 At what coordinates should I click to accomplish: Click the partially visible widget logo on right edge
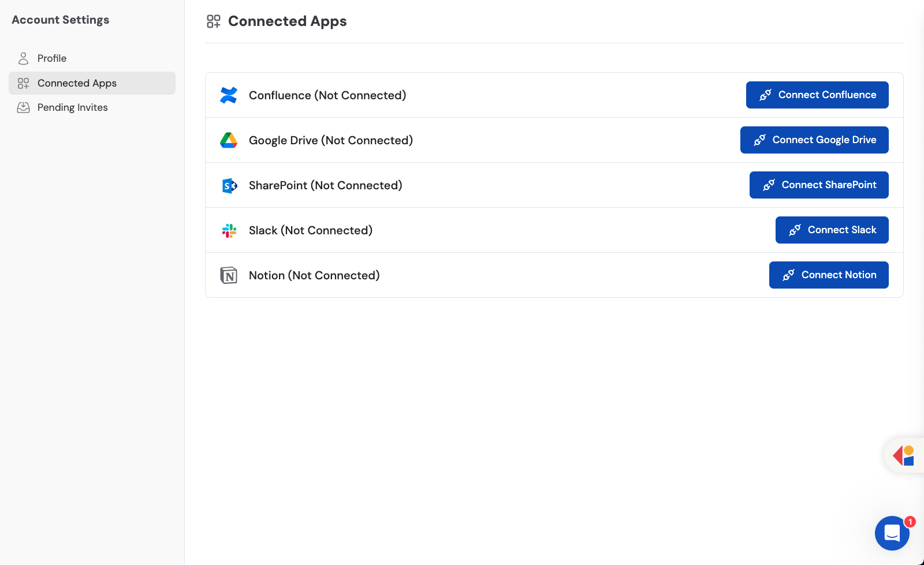click(x=904, y=455)
